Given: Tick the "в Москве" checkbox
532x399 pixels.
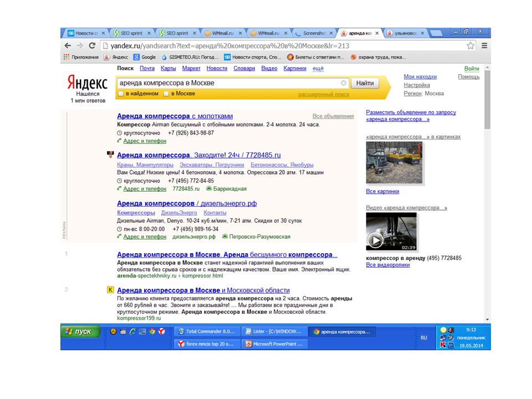Looking at the screenshot, I should [166, 94].
